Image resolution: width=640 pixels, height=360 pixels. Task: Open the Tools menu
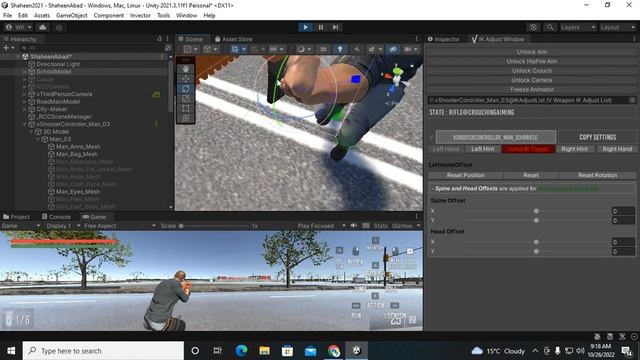tap(163, 16)
